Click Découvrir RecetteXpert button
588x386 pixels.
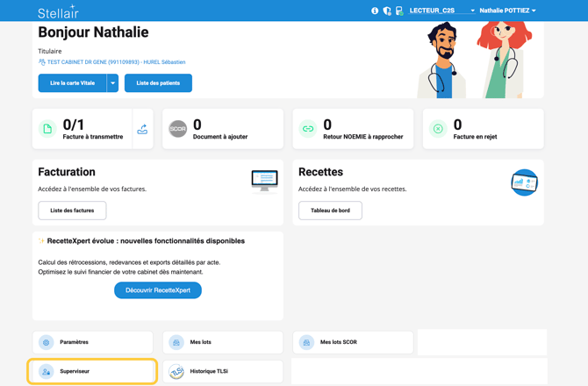point(158,290)
